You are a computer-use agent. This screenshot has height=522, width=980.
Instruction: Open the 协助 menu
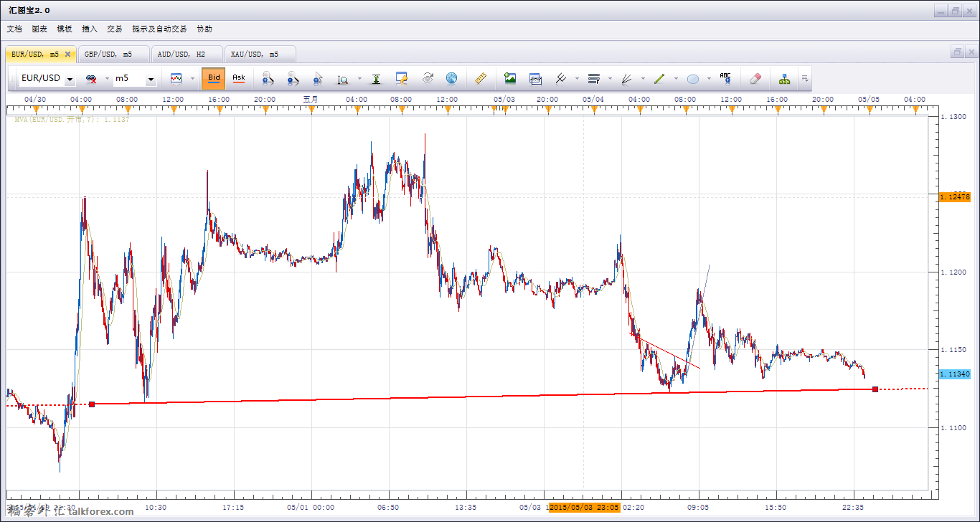point(204,29)
